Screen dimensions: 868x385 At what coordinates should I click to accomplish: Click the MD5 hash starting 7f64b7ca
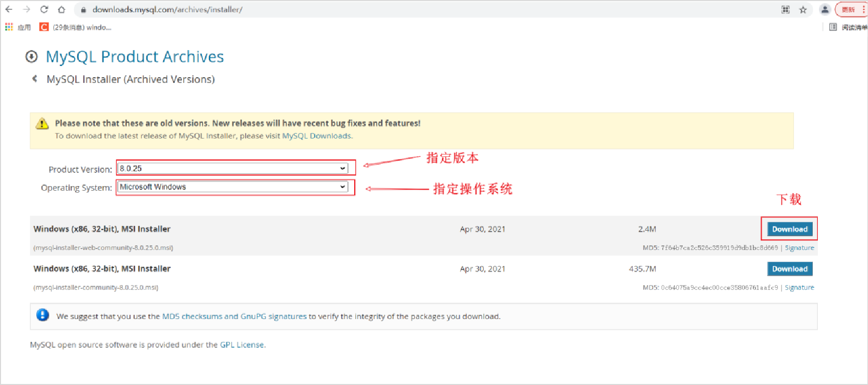(x=719, y=248)
